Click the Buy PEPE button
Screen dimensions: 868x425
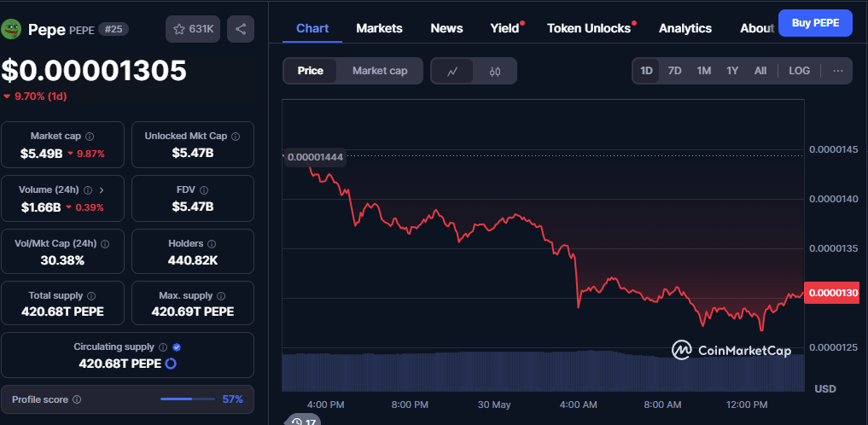tap(815, 23)
